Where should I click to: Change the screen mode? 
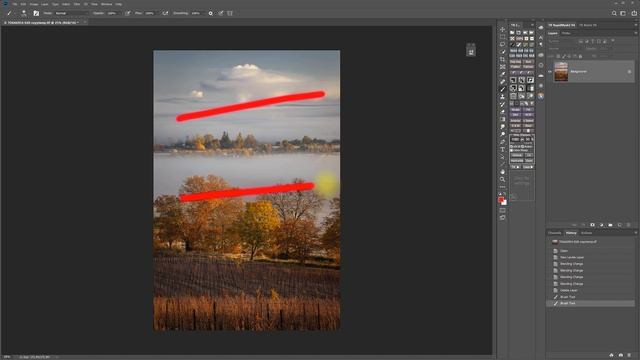[x=502, y=218]
